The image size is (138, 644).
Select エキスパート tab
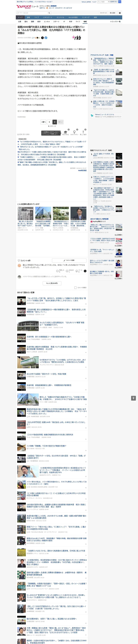(48, 17)
